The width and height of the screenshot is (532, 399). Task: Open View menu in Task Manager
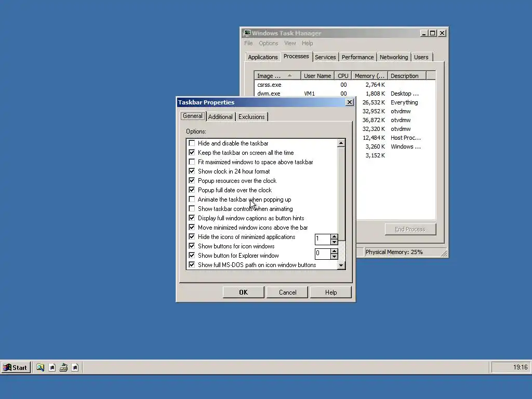tap(290, 43)
